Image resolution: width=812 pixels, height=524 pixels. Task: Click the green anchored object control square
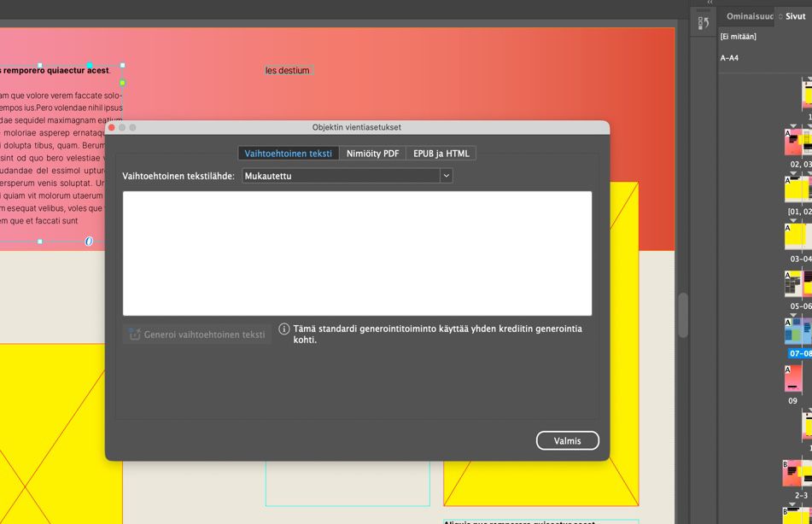click(123, 82)
